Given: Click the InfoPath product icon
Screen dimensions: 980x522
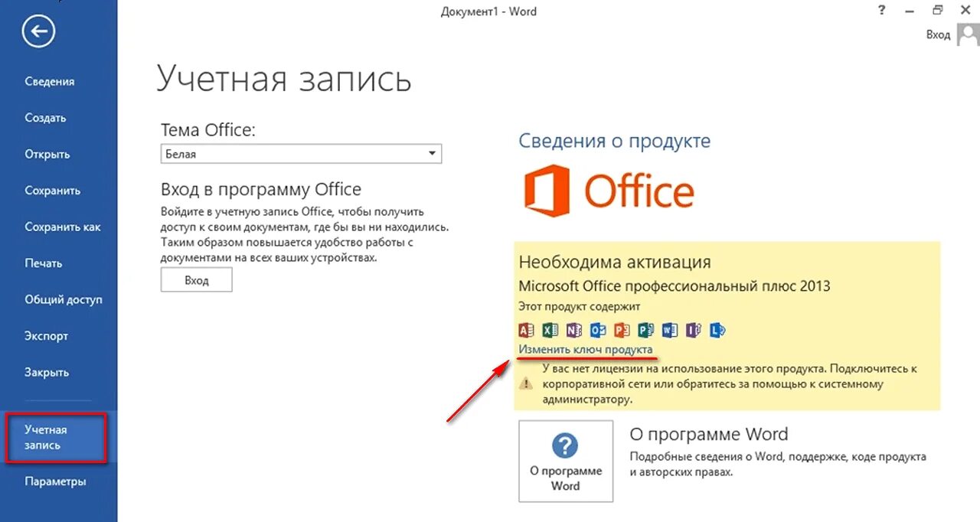Looking at the screenshot, I should click(694, 330).
